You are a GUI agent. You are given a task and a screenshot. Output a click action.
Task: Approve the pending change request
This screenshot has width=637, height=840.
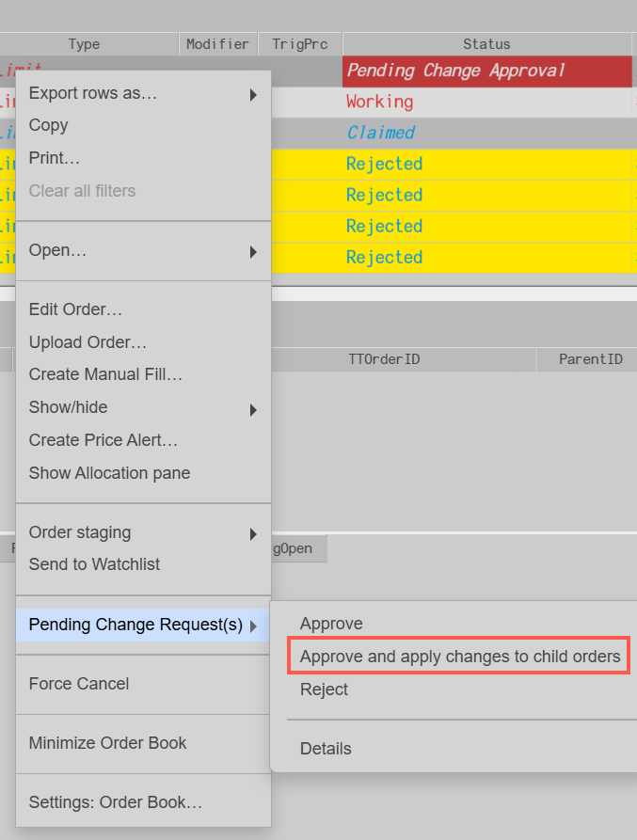pyautogui.click(x=331, y=624)
